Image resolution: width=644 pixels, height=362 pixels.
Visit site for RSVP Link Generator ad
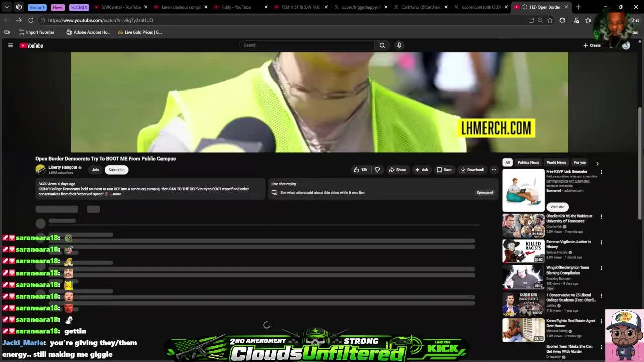point(557,207)
